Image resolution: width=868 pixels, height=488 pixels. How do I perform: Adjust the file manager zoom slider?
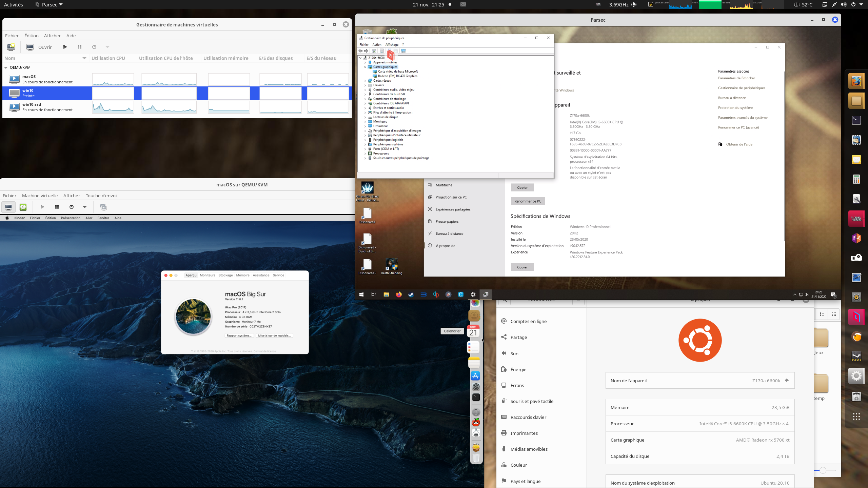point(823,470)
